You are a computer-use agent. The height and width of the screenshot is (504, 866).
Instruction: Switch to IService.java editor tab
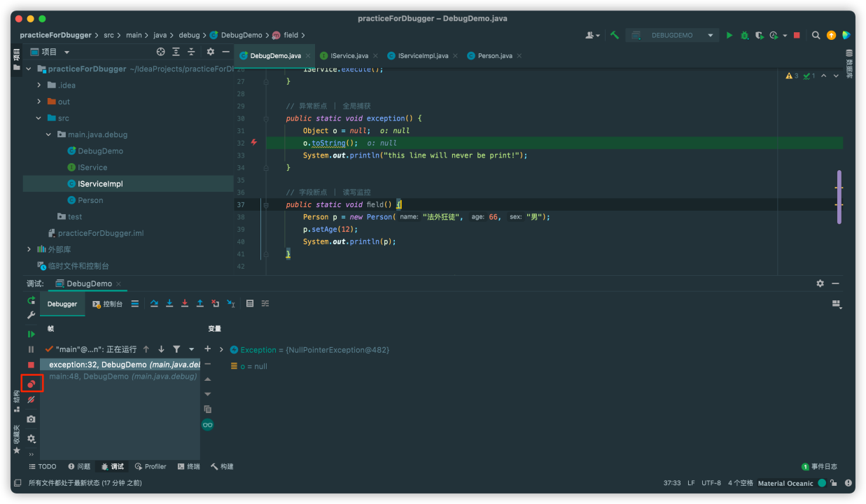coord(349,56)
